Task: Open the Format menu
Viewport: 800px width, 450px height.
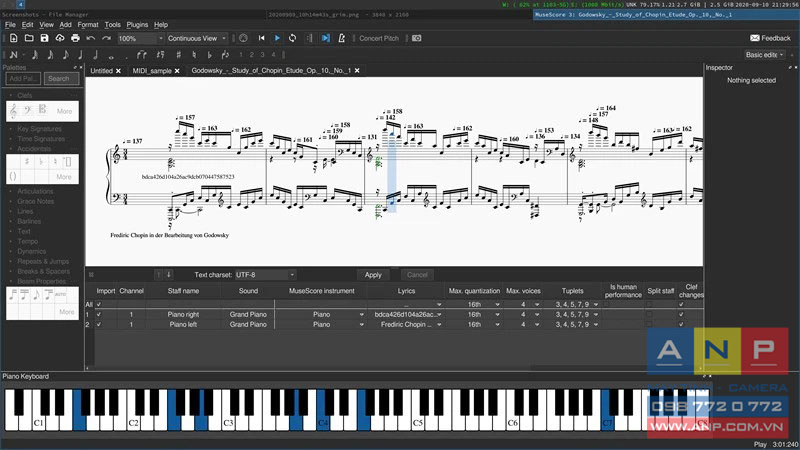Action: click(x=88, y=24)
